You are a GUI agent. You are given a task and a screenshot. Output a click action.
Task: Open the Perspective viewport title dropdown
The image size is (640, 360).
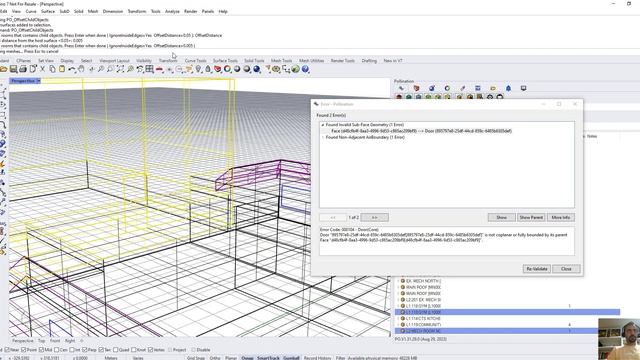[x=38, y=81]
